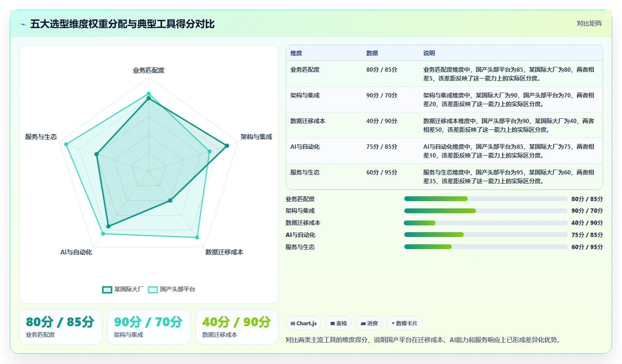Click the 国产头部平台 legend color box
Image resolution: width=622 pixels, height=364 pixels.
point(153,289)
